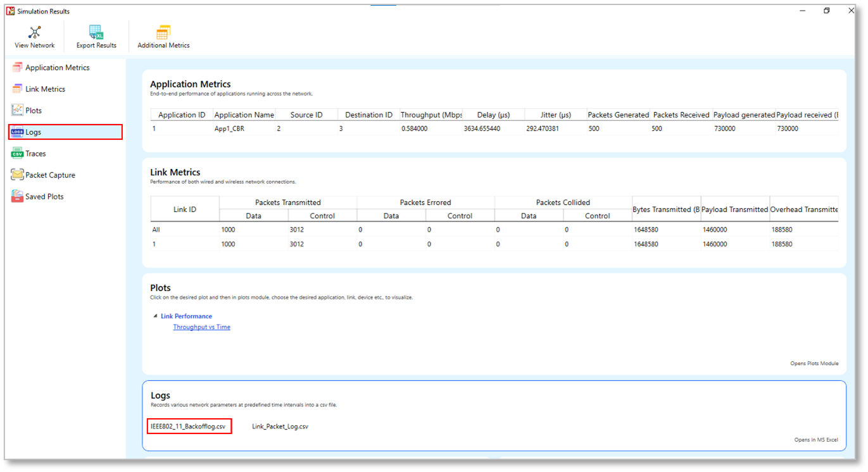Open the IEEE802_11_Backofflog.csv log file
The image size is (868, 472).
click(x=188, y=426)
